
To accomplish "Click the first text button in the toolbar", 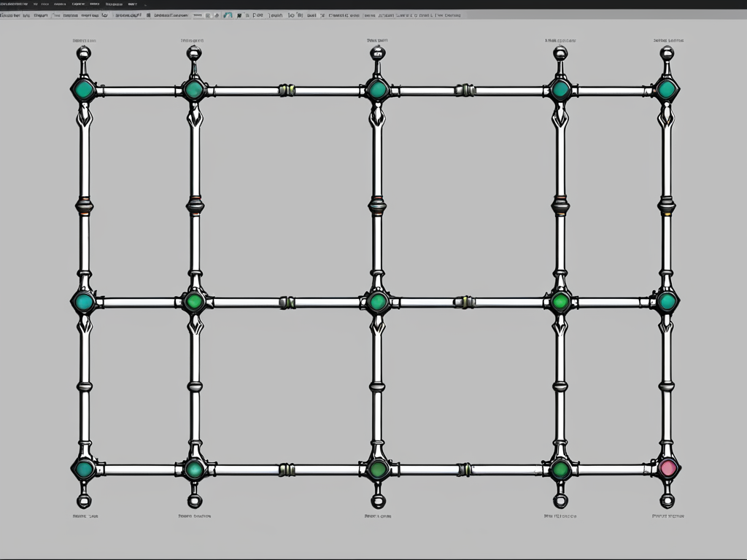I will click(x=10, y=15).
